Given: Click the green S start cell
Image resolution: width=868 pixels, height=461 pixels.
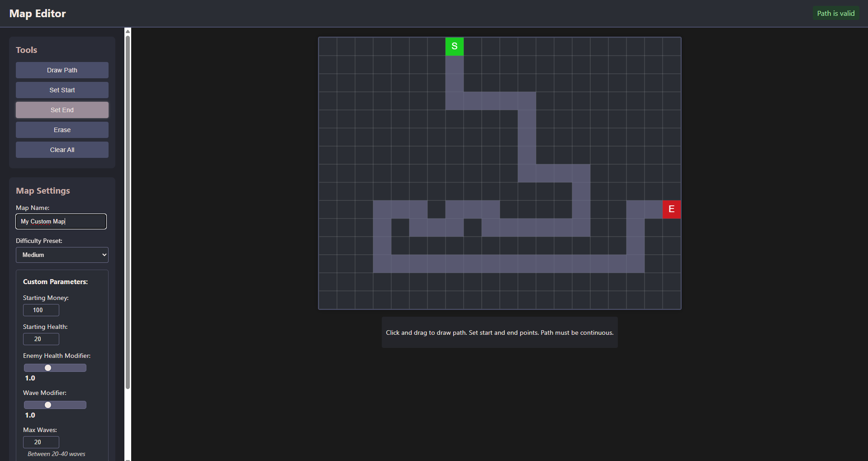Looking at the screenshot, I should coord(455,47).
